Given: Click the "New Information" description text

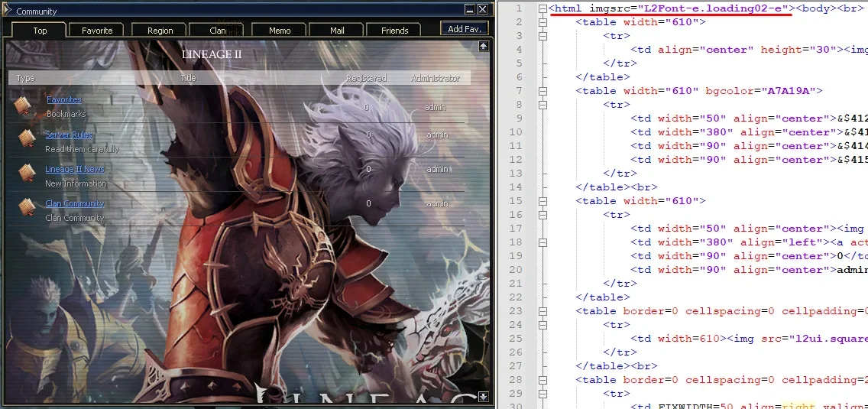Looking at the screenshot, I should 76,183.
